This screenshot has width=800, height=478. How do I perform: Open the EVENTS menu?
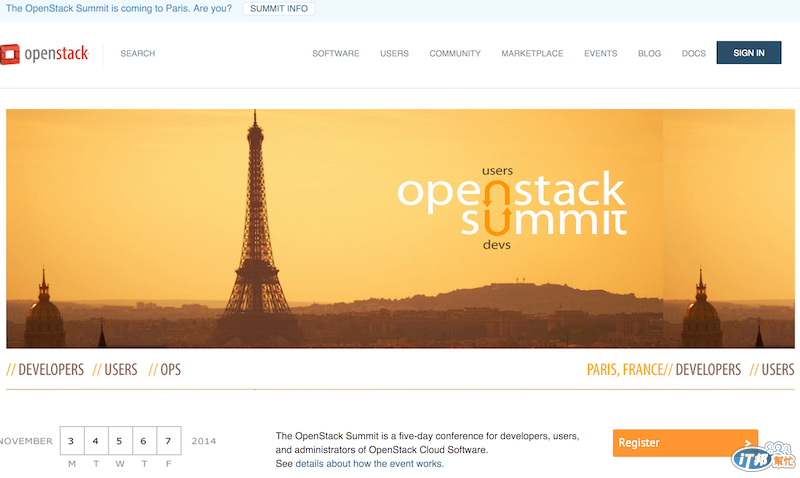pos(601,53)
